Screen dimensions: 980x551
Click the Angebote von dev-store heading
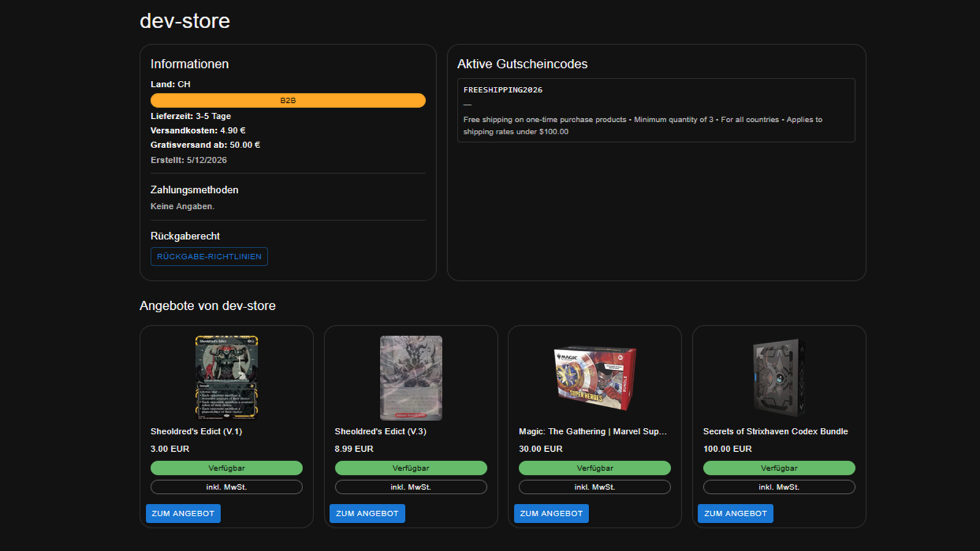208,305
